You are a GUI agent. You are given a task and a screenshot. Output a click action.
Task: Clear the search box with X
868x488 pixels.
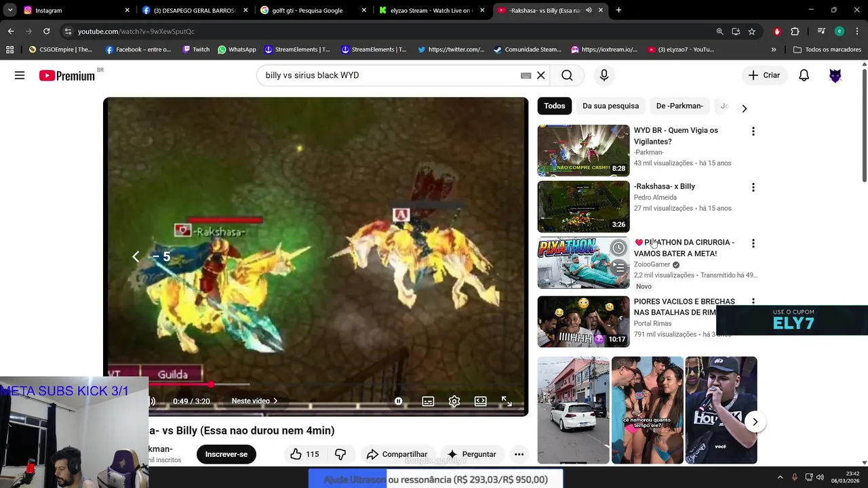540,75
